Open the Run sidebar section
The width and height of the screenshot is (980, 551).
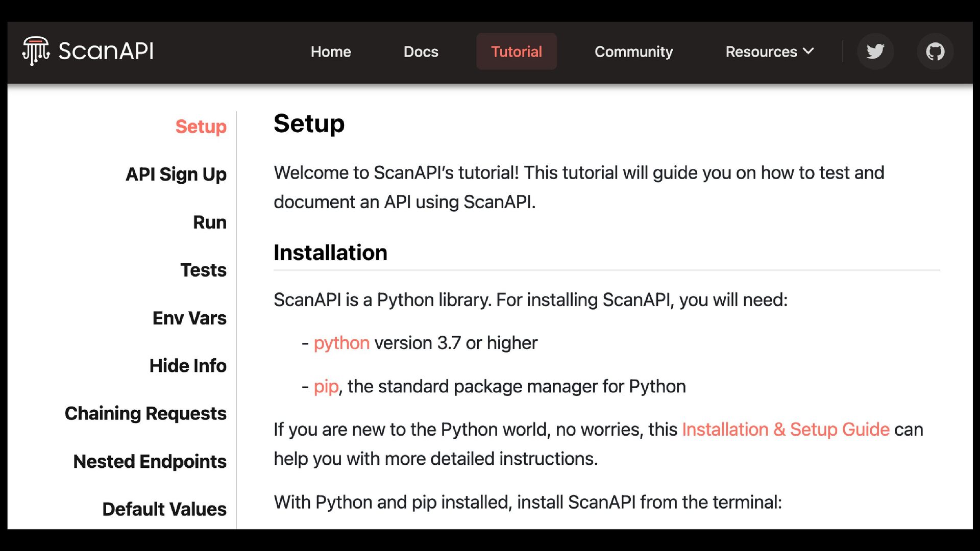click(210, 222)
